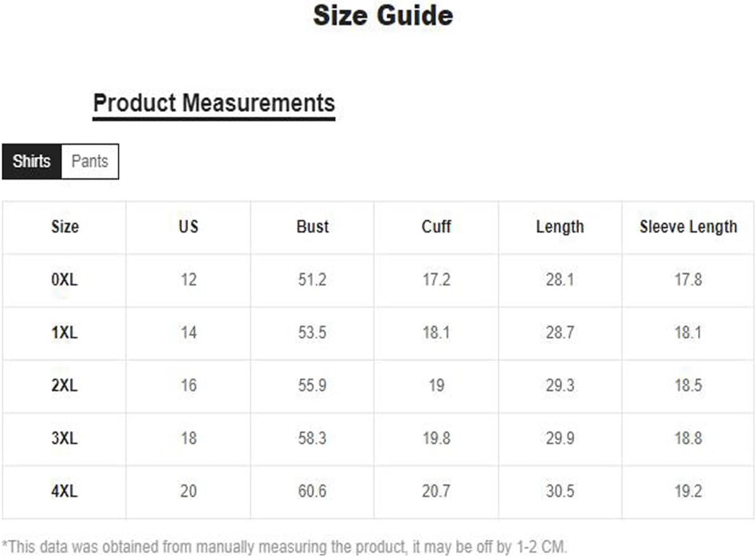The width and height of the screenshot is (756, 557).
Task: Click the Product Measurements heading
Action: [x=214, y=103]
